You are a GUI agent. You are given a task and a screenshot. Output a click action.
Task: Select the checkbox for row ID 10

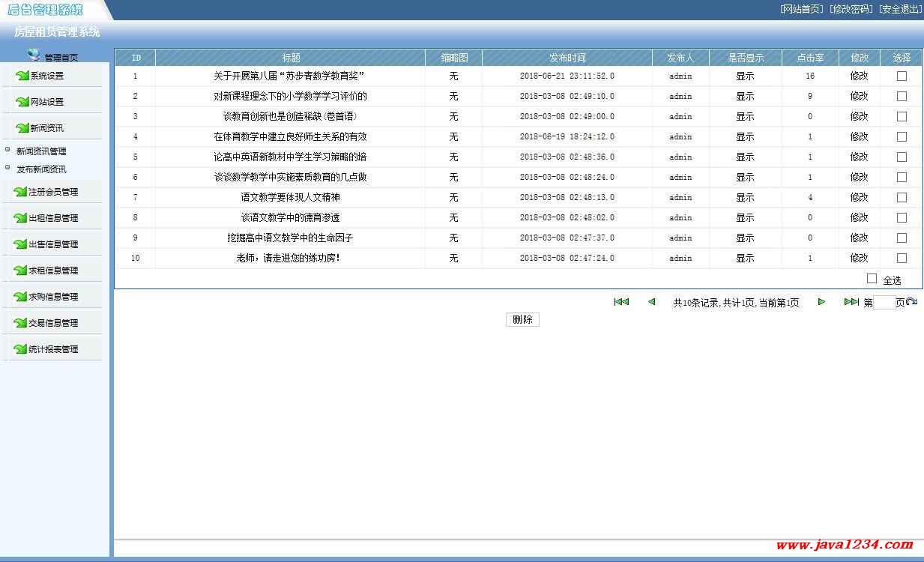point(902,258)
